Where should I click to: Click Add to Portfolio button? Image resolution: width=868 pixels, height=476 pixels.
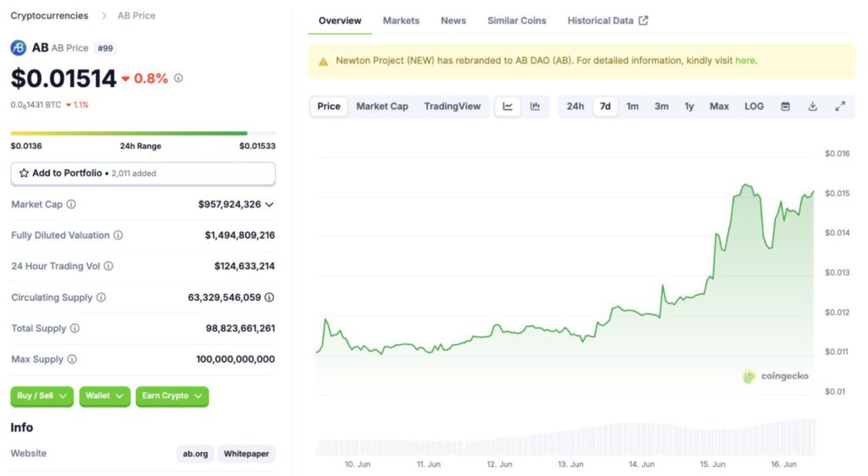(x=142, y=174)
